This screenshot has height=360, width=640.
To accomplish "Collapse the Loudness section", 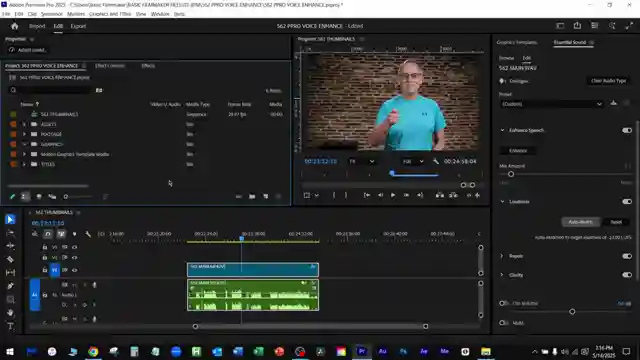I will point(502,202).
